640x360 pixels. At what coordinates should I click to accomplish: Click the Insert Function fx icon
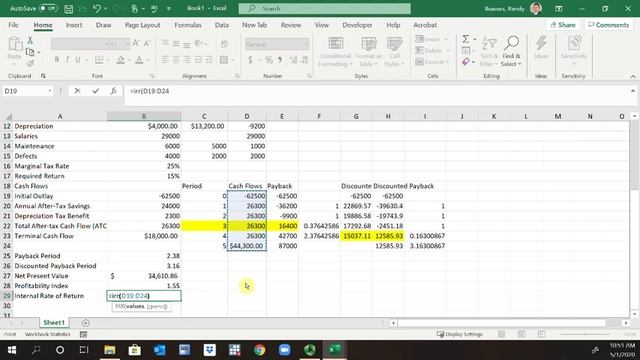(113, 91)
